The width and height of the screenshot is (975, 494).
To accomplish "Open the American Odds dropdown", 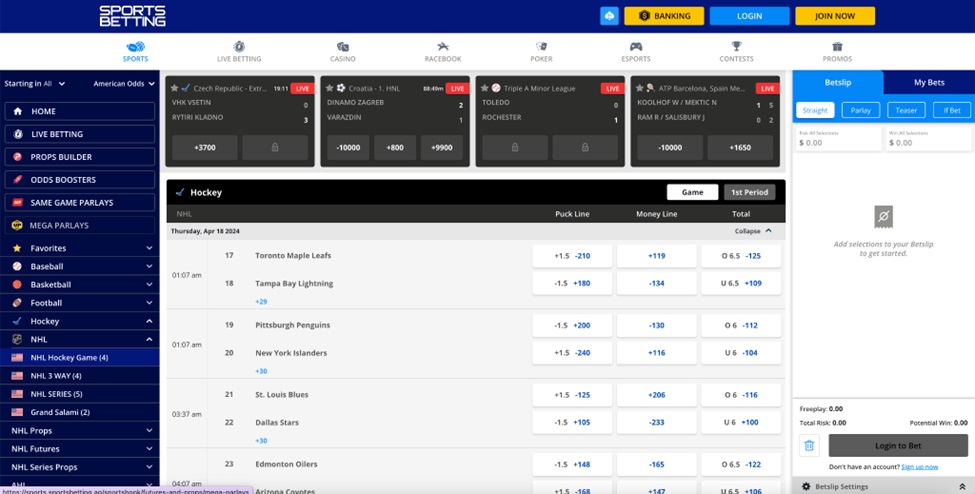I will pyautogui.click(x=123, y=84).
